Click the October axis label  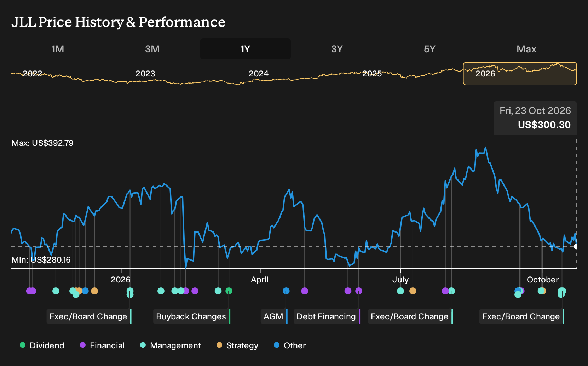[543, 280]
